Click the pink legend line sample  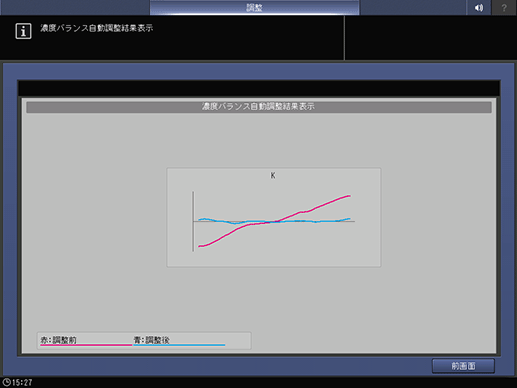(x=86, y=345)
